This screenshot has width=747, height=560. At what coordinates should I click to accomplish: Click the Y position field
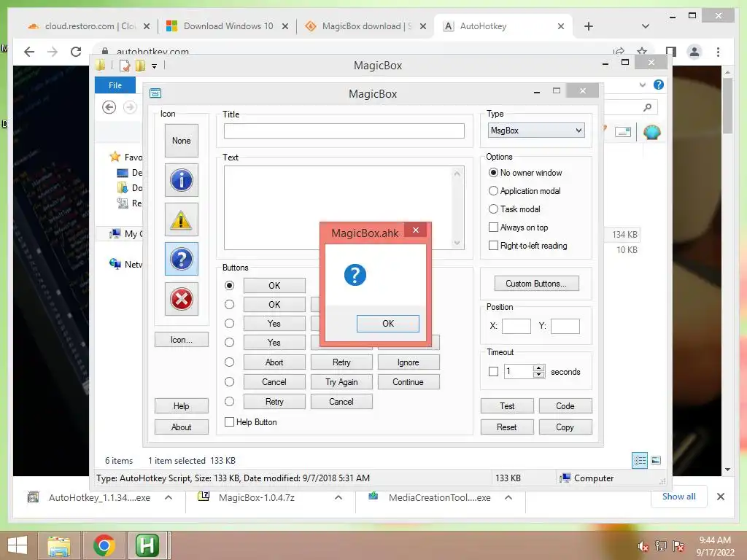click(565, 326)
